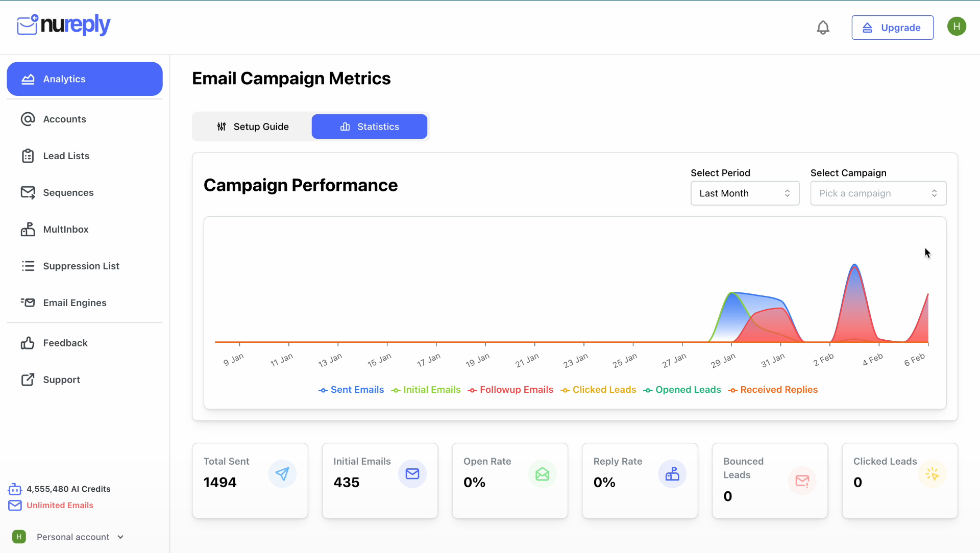Click the notification bell icon
This screenshot has width=980, height=553.
click(x=823, y=28)
